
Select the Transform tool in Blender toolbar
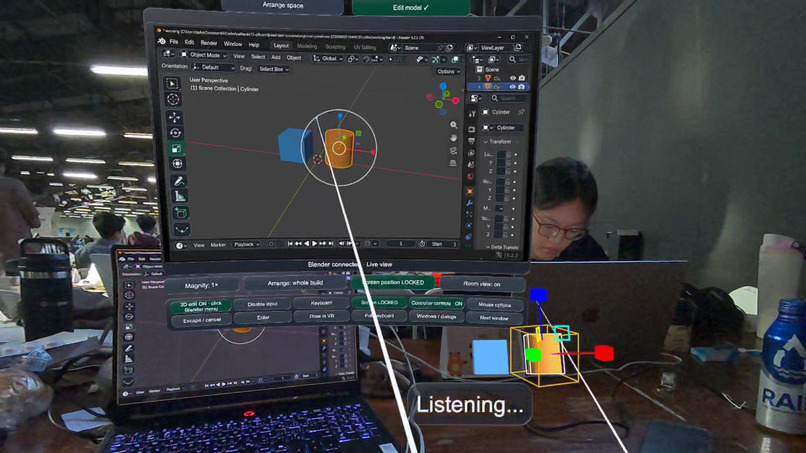[x=177, y=164]
